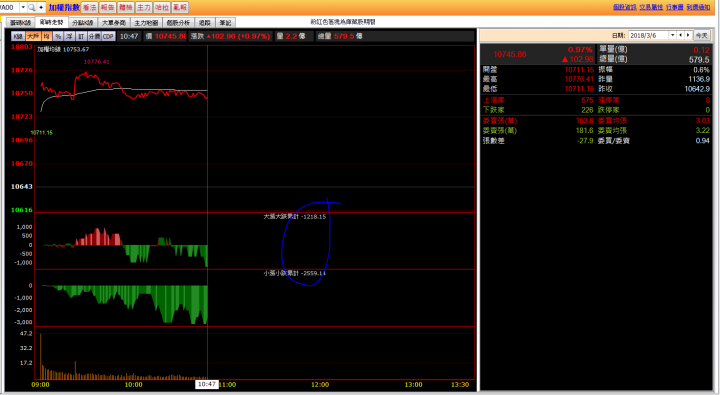Toggle the chart option button right of 浮
This screenshot has width=720, height=395.
[81, 36]
